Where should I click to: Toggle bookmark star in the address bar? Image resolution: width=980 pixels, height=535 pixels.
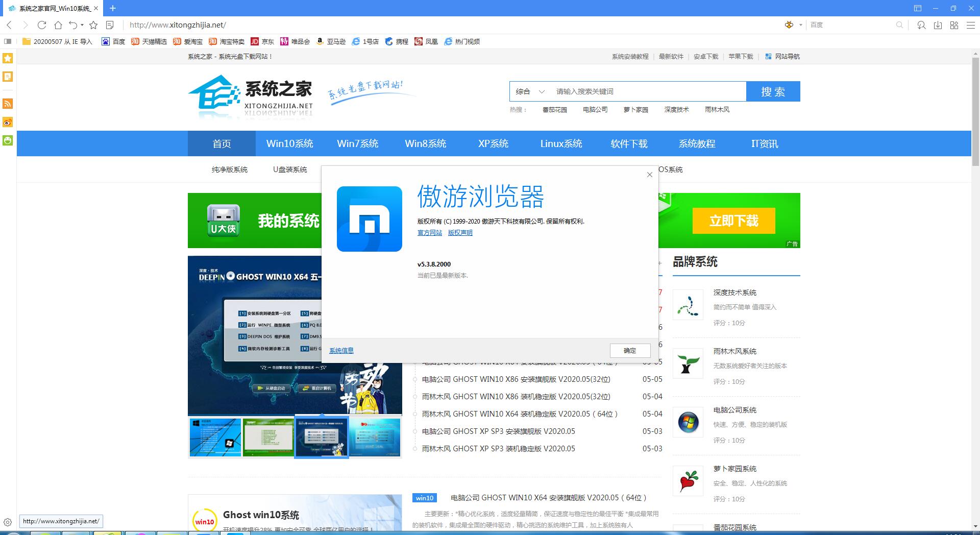(x=93, y=25)
